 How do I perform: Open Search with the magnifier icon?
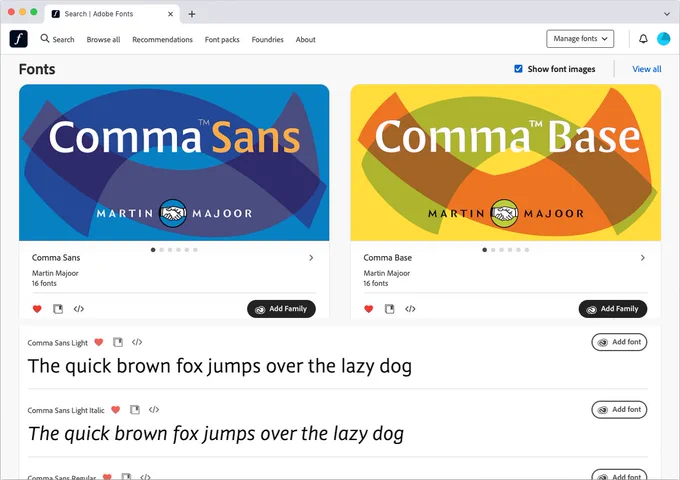(57, 39)
